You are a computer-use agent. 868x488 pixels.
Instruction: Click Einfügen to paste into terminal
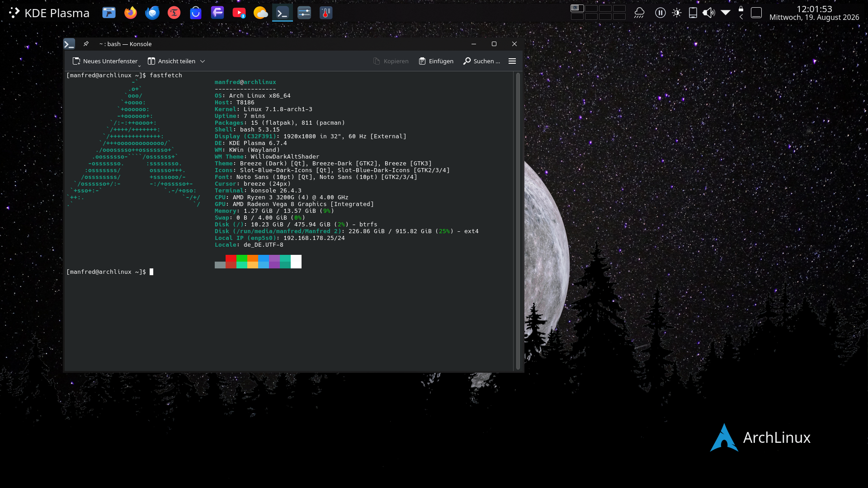pos(436,61)
